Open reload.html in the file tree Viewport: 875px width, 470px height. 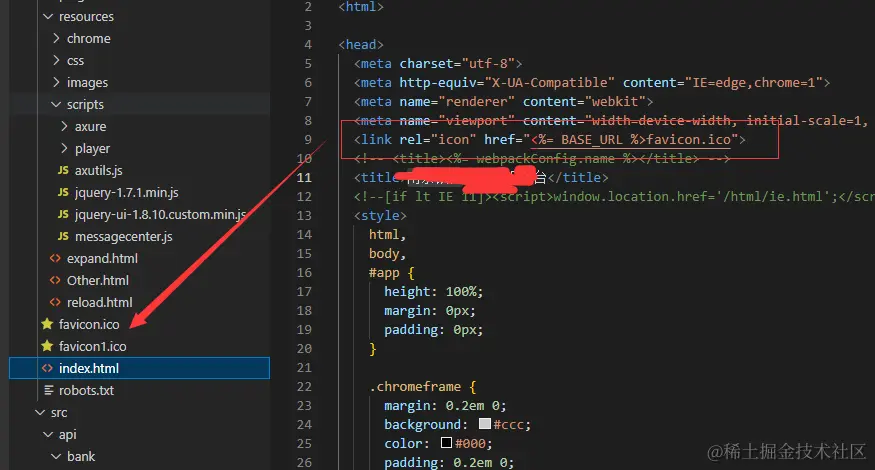click(x=100, y=303)
